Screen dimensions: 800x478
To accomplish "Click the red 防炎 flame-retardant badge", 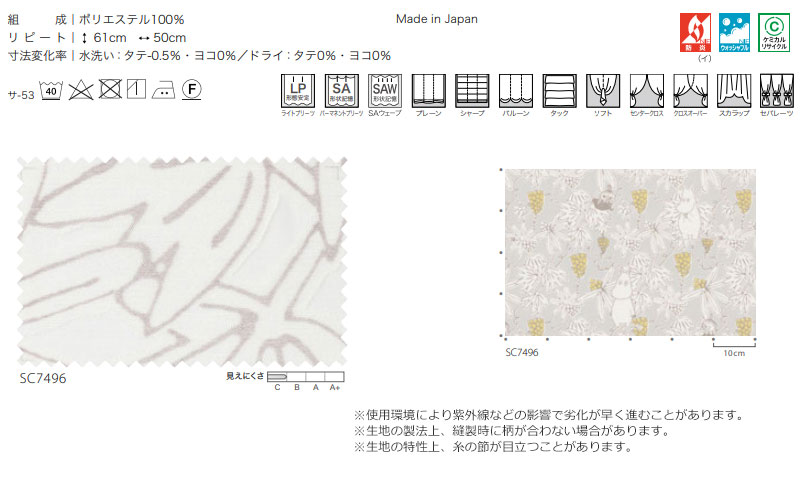I will (x=695, y=33).
